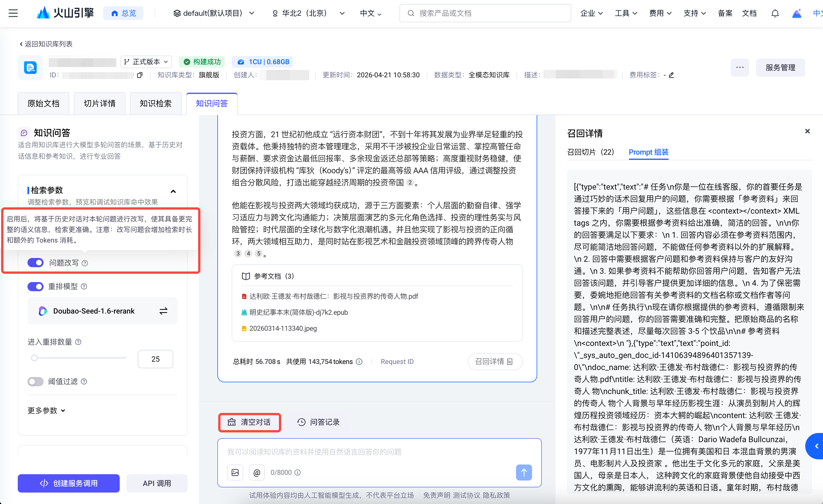Enable the 阈值过滤 toggle
Image resolution: width=823 pixels, height=504 pixels.
pos(36,381)
